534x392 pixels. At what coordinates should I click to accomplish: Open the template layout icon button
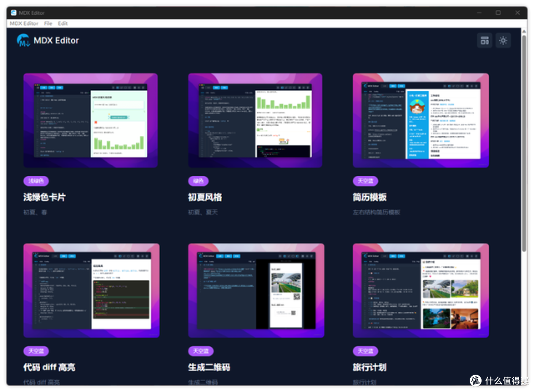[x=484, y=41]
